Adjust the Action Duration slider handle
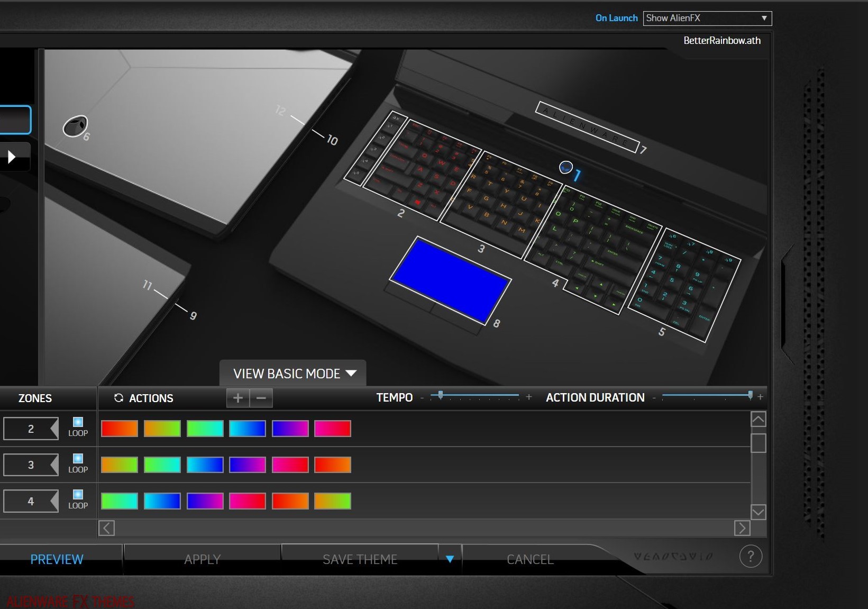The image size is (868, 609). click(750, 395)
